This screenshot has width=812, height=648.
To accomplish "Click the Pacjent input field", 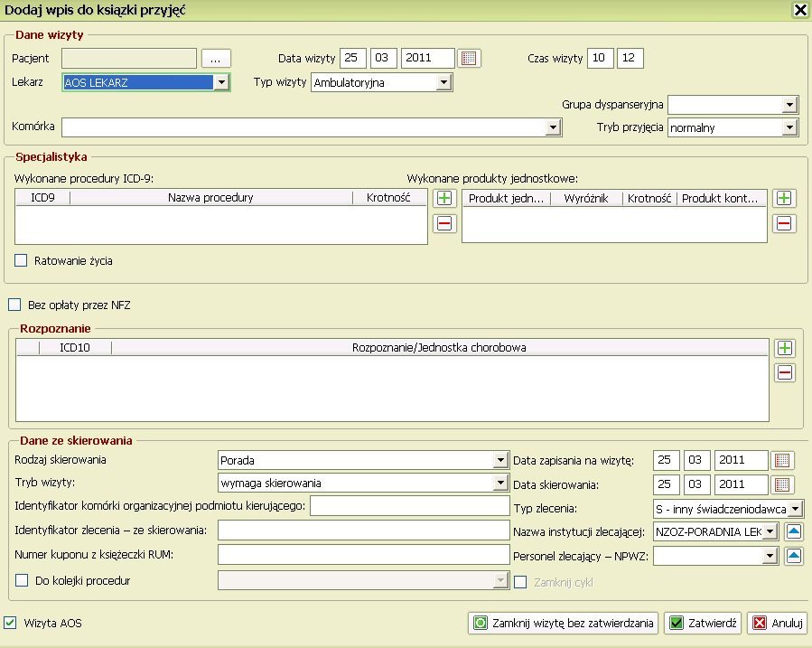I will (129, 58).
